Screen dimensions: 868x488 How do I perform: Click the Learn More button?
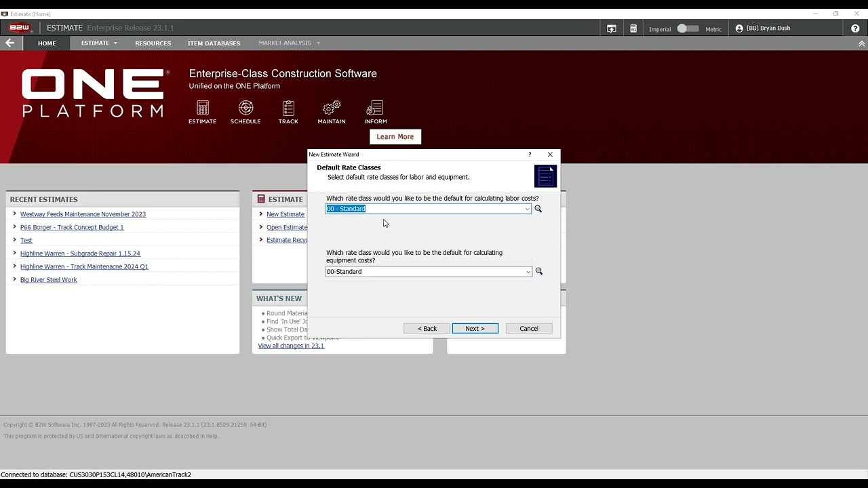[x=395, y=136]
